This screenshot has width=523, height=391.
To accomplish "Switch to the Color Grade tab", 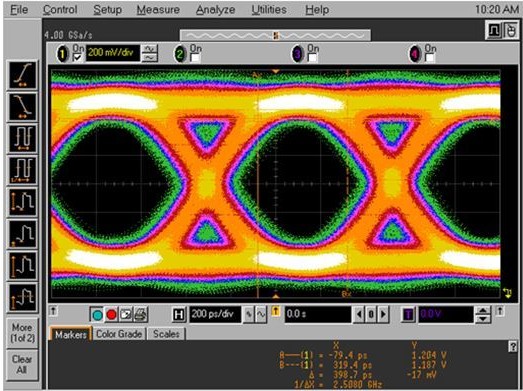I will [119, 334].
